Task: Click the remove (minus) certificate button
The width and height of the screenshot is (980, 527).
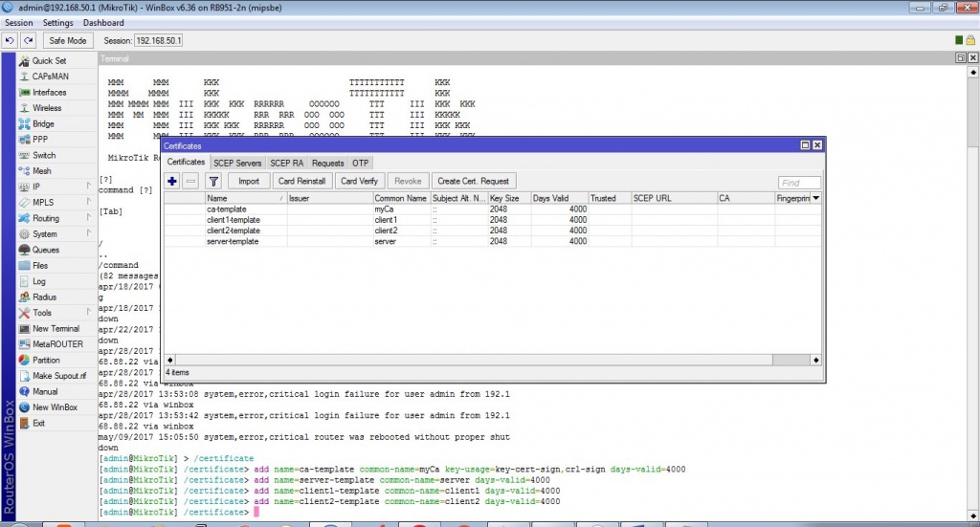Action: [x=190, y=181]
